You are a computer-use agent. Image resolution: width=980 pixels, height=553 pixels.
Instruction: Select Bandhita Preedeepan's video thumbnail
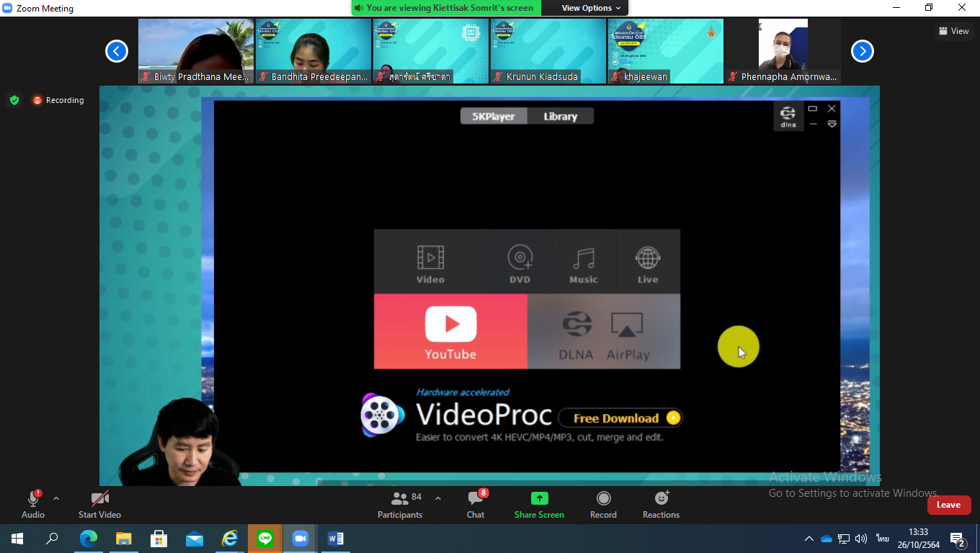[313, 51]
